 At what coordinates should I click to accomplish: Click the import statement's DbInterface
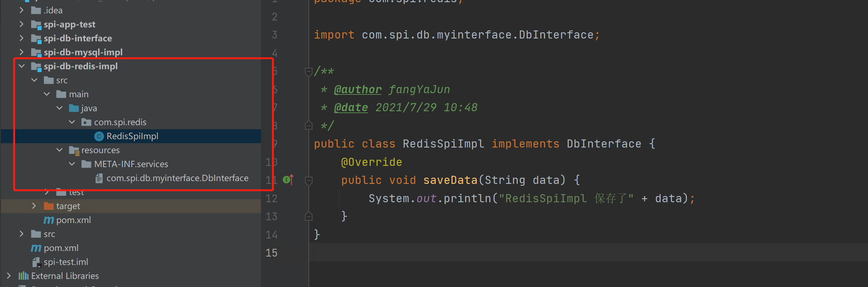(556, 35)
